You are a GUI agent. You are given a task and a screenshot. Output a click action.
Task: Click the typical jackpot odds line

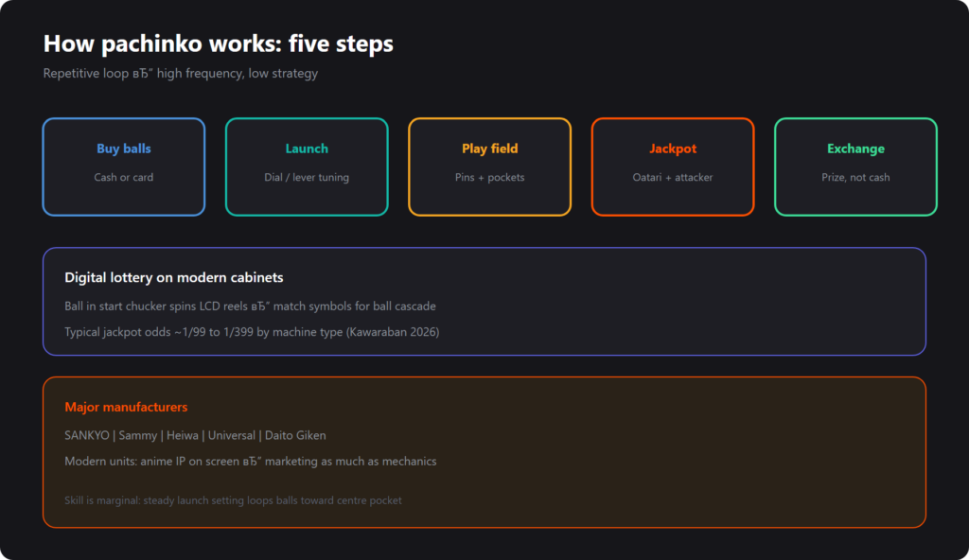tap(252, 332)
